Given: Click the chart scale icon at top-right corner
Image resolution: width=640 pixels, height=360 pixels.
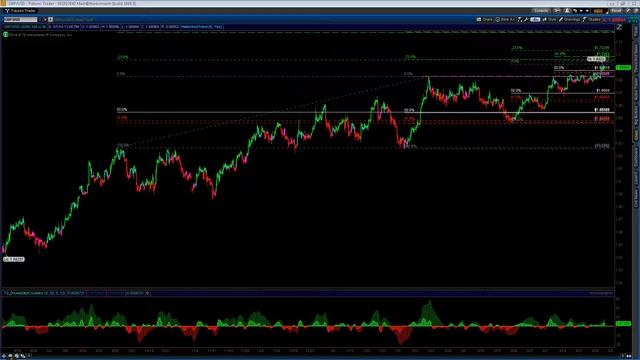Looking at the screenshot, I should [x=619, y=27].
